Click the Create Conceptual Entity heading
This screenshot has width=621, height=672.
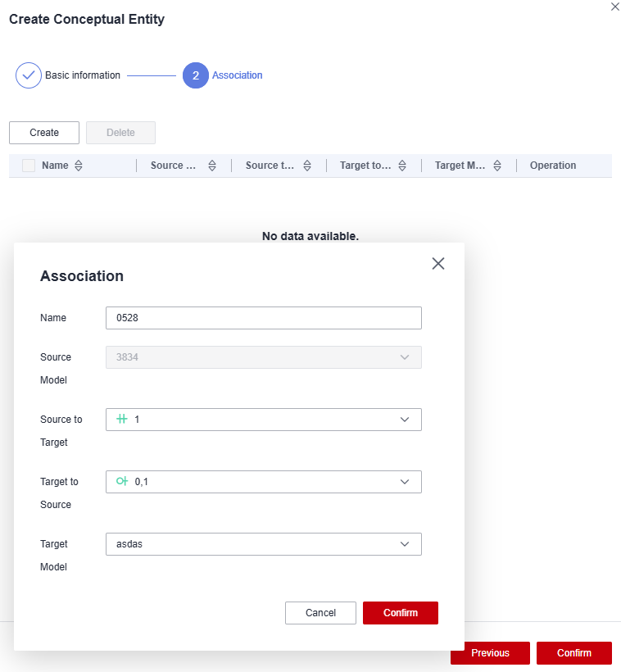click(87, 20)
